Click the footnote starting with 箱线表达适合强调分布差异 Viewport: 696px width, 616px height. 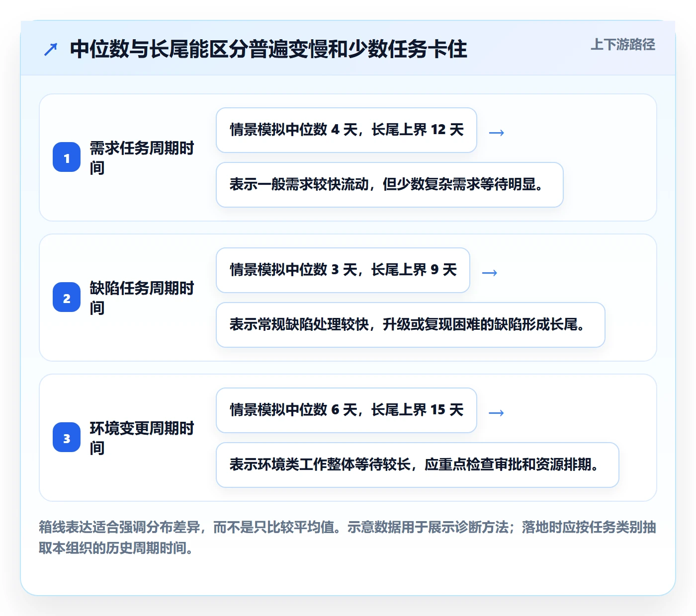pyautogui.click(x=348, y=537)
